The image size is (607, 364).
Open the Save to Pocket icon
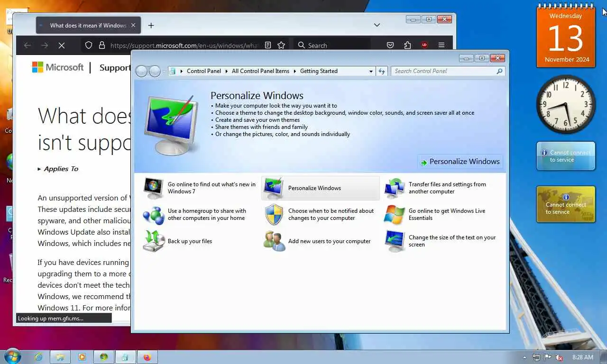pos(390,45)
